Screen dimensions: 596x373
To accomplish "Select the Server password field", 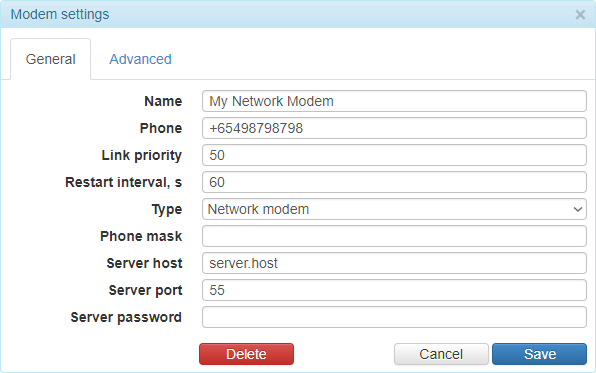I will [x=394, y=317].
